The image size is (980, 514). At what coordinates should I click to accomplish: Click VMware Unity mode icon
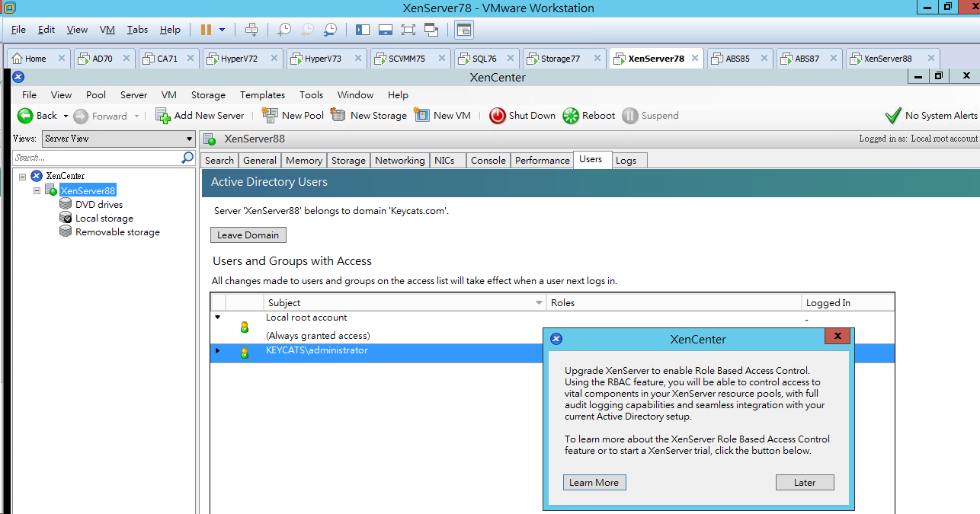click(431, 30)
